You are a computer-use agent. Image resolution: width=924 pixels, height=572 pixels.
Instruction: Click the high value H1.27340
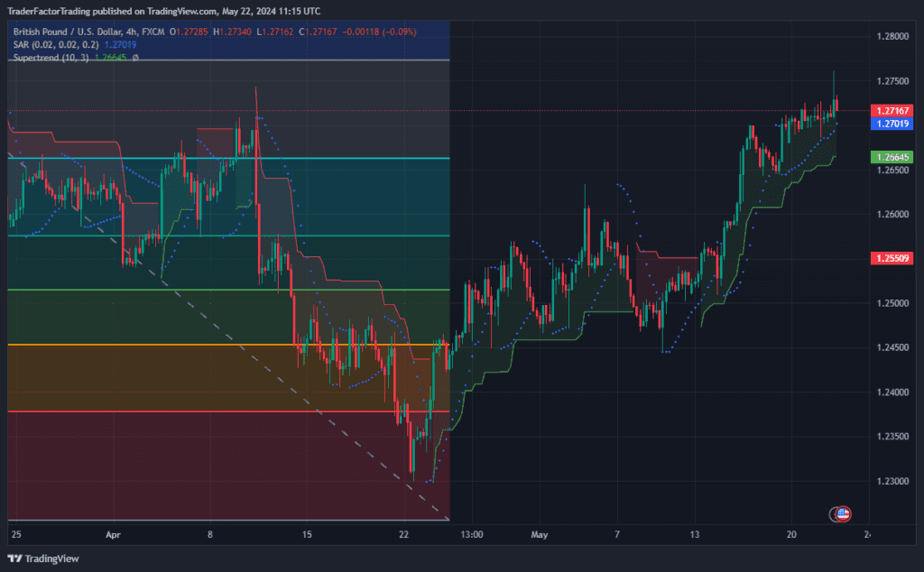click(232, 32)
